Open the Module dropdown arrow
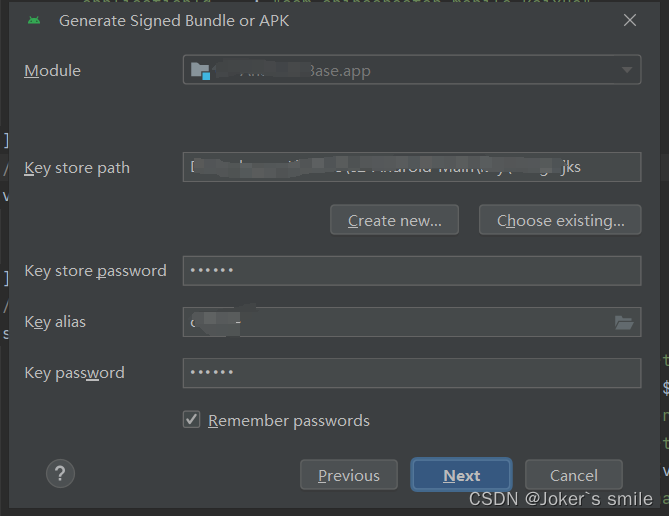Screen dimensions: 669x516 point(626,70)
